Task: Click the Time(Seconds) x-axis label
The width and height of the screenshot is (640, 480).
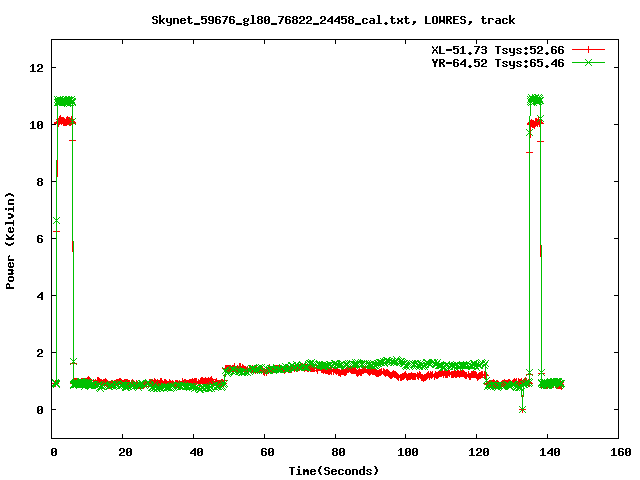Action: coord(334,471)
